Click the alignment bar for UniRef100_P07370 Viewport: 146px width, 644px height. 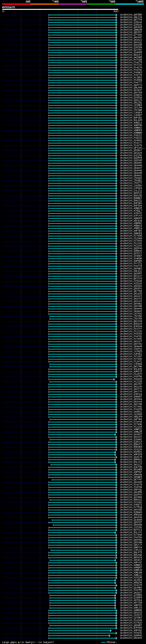[x=83, y=65]
